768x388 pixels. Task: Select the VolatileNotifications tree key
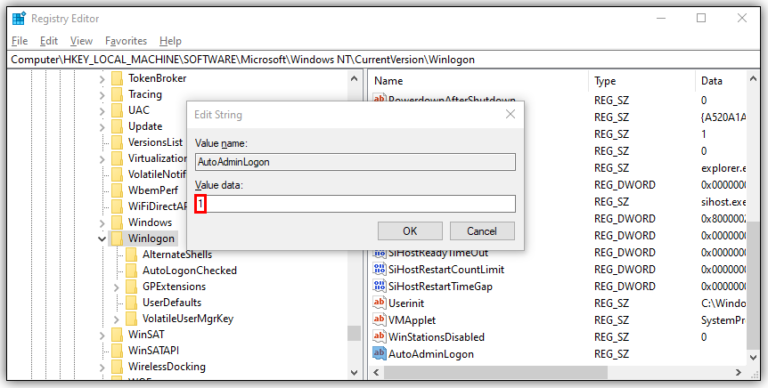tap(157, 174)
